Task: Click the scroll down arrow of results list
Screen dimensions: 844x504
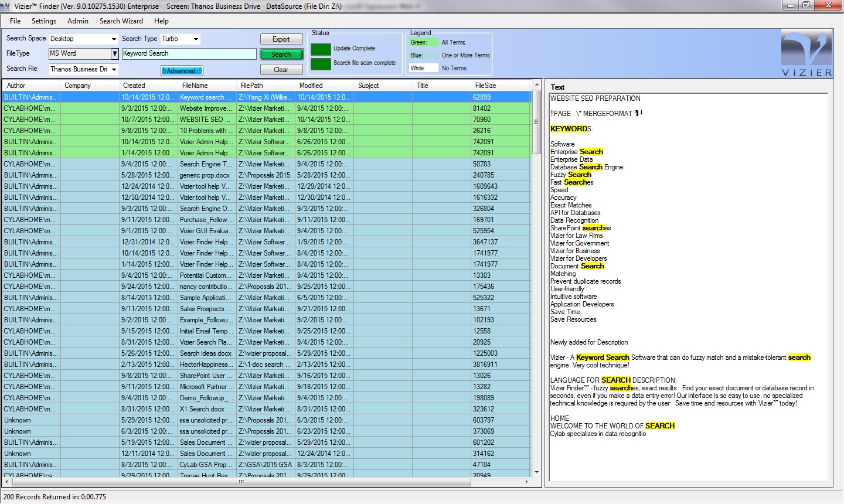Action: 536,472
